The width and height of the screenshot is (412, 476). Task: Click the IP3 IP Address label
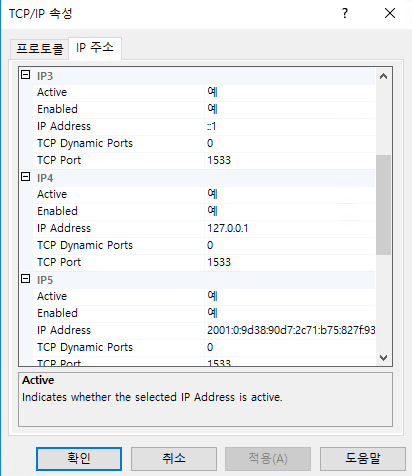coord(64,126)
